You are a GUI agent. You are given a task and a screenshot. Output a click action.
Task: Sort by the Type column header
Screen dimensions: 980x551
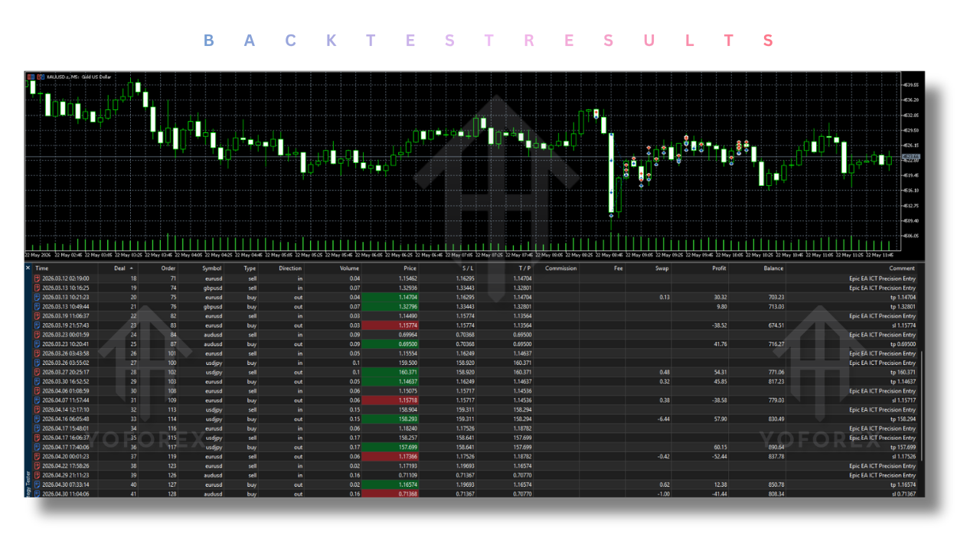coord(250,269)
